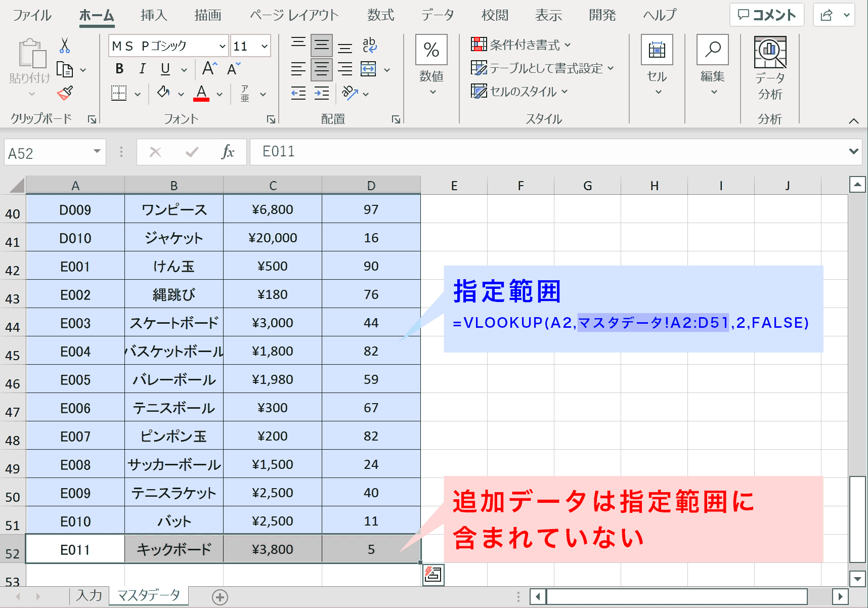Switch to the 入力 sheet tab
The image size is (868, 608).
click(x=89, y=595)
